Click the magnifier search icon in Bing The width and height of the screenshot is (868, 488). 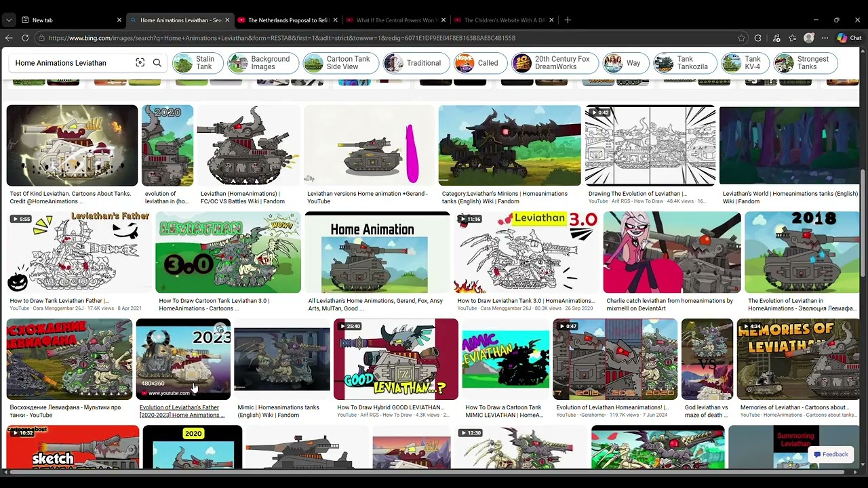157,63
